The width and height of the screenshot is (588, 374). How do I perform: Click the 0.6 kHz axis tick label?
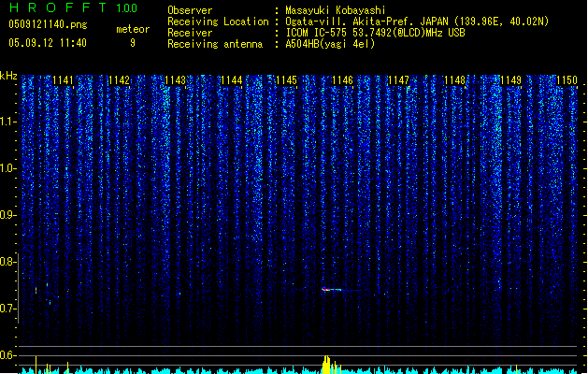click(7, 355)
